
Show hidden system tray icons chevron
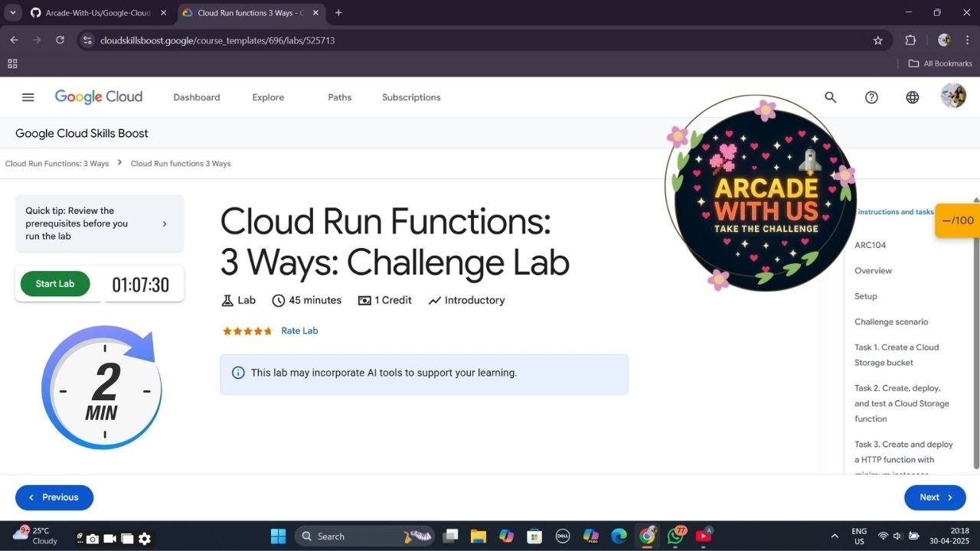(835, 536)
